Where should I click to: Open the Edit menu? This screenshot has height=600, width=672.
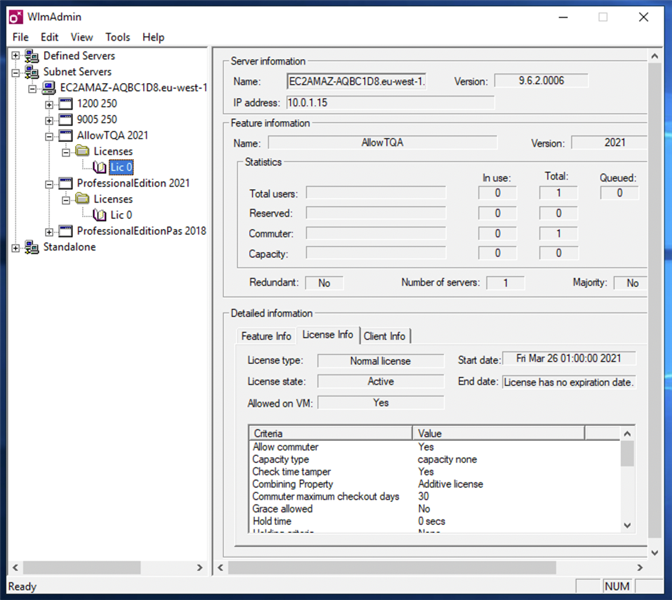coord(49,37)
